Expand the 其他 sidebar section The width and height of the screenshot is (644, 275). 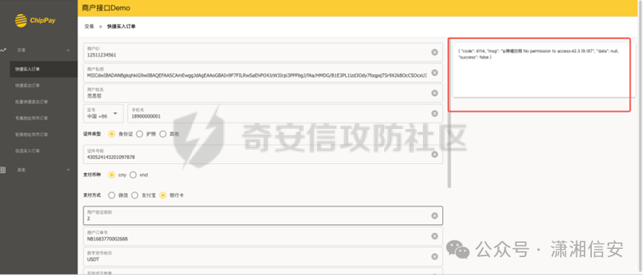click(x=68, y=170)
